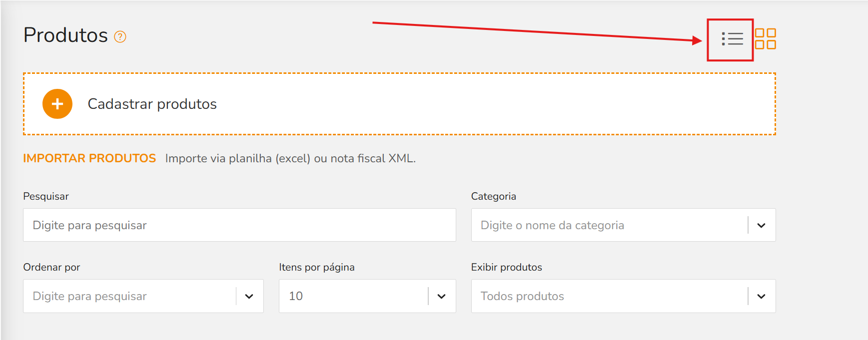Focus the Pesquisar search field

(x=239, y=225)
